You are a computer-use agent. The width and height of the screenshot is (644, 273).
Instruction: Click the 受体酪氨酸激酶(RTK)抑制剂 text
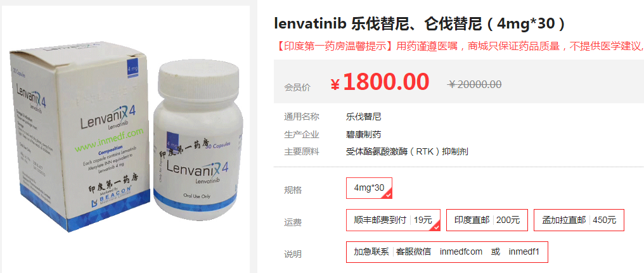[407, 152]
